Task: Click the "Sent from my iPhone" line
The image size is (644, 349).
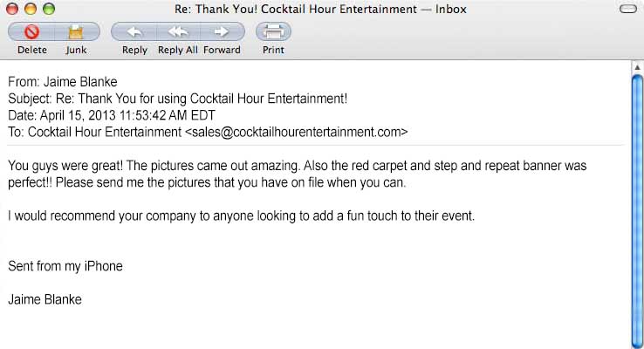Action: (65, 266)
